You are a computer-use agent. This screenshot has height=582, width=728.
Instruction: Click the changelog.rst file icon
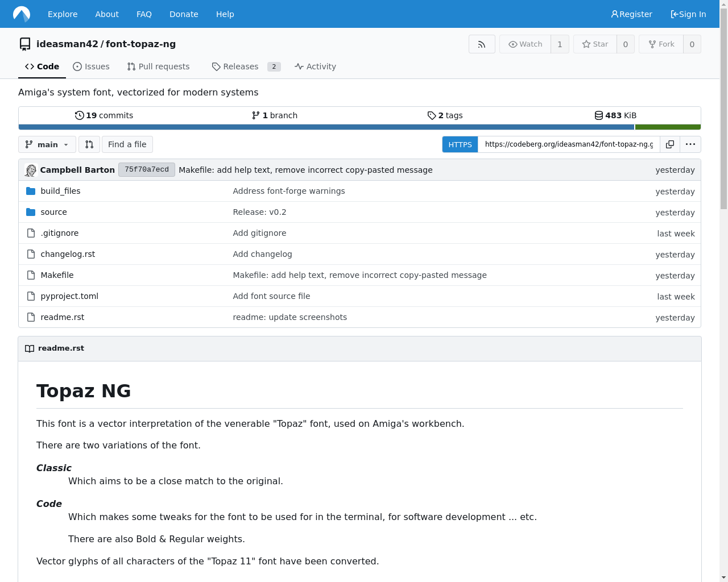(31, 254)
